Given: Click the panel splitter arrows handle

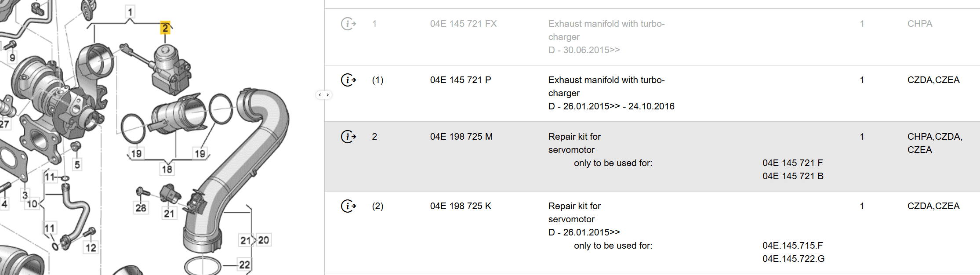Looking at the screenshot, I should click(324, 95).
